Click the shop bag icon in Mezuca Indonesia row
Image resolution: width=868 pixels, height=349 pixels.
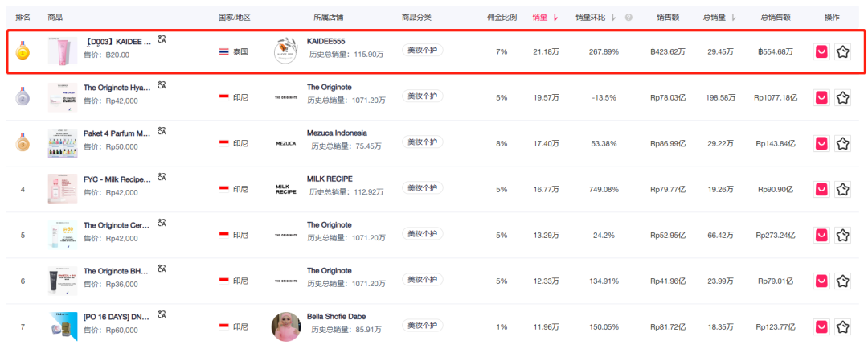tap(821, 143)
